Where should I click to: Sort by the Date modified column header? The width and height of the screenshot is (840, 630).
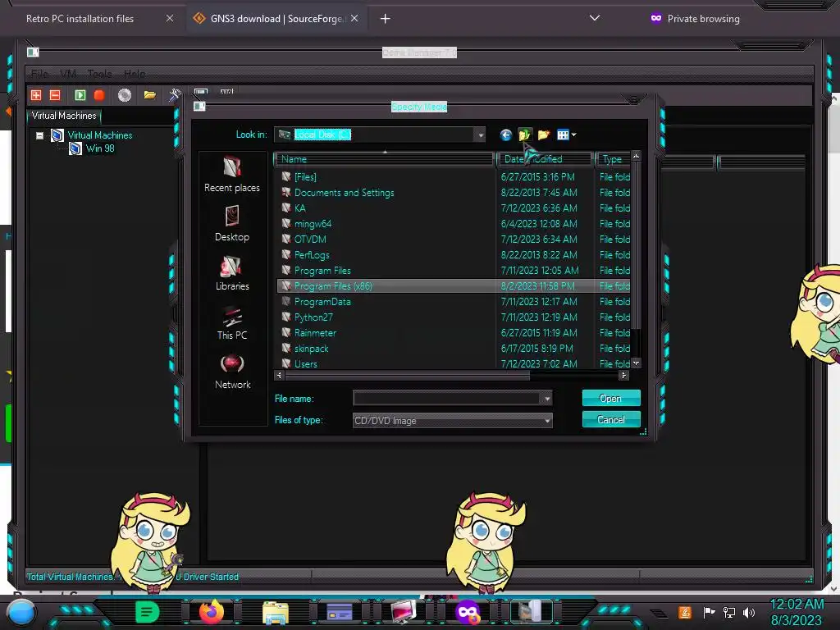545,159
